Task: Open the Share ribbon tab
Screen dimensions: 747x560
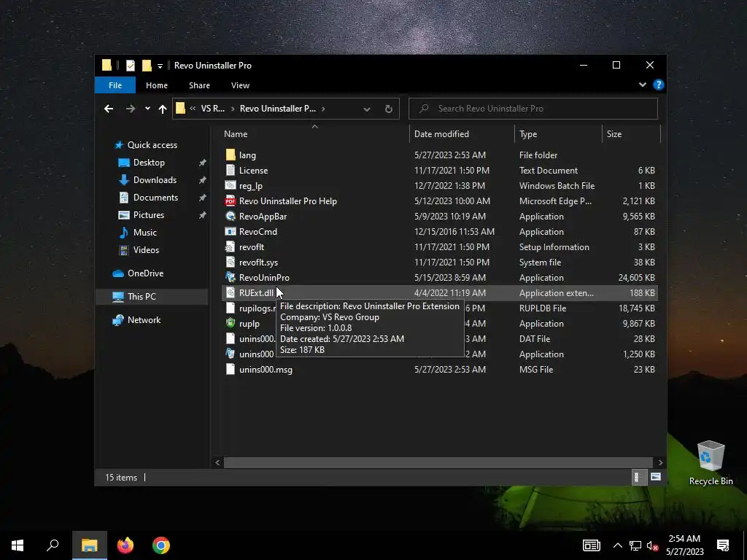Action: [199, 85]
